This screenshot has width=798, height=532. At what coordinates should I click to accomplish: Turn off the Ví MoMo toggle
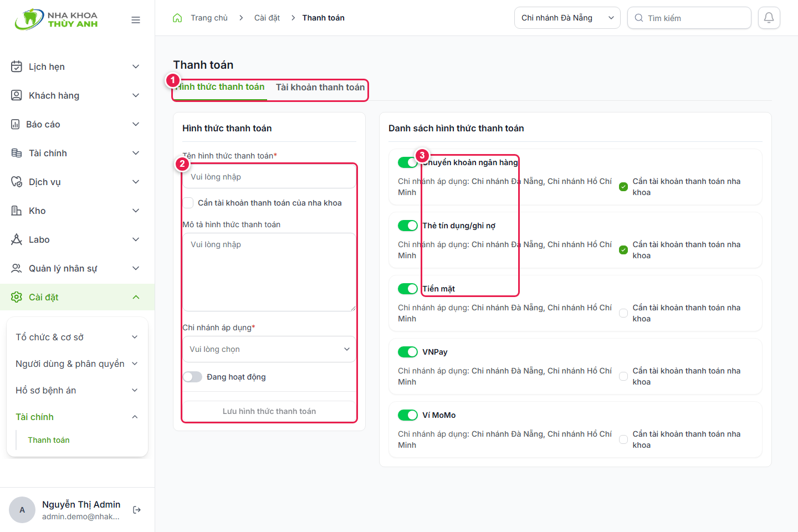[x=408, y=415]
